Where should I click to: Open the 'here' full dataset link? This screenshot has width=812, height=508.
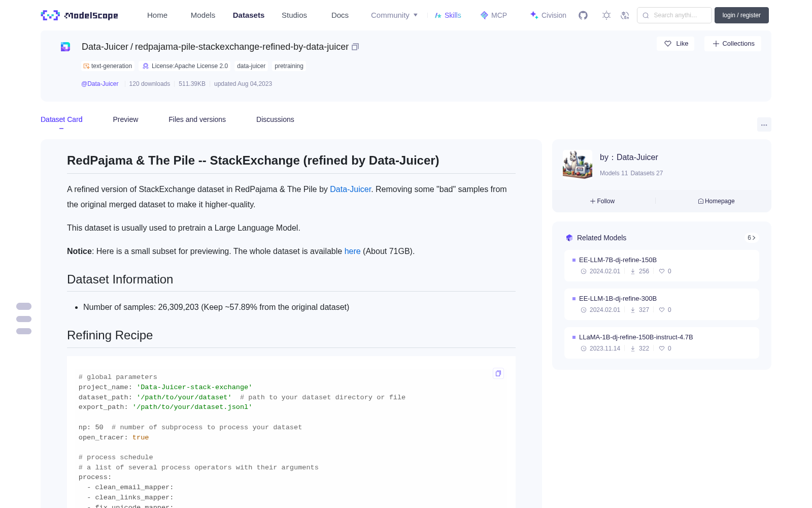click(x=352, y=251)
